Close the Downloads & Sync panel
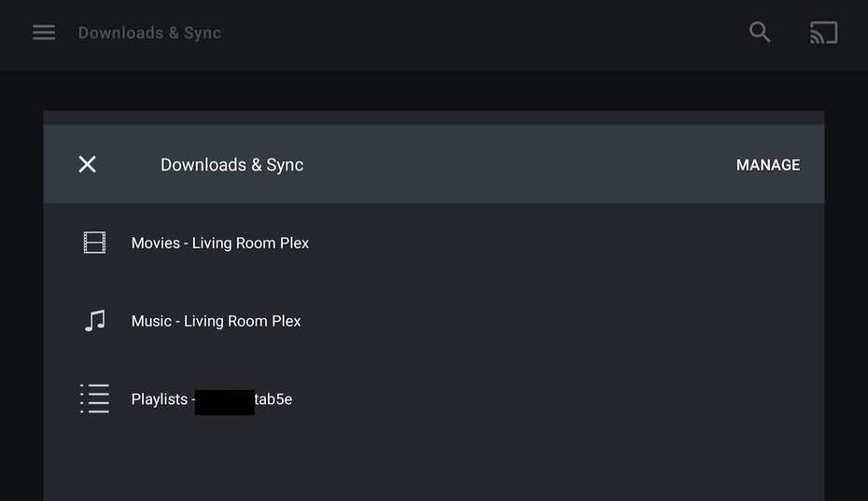Viewport: 868px width, 501px height. [87, 164]
